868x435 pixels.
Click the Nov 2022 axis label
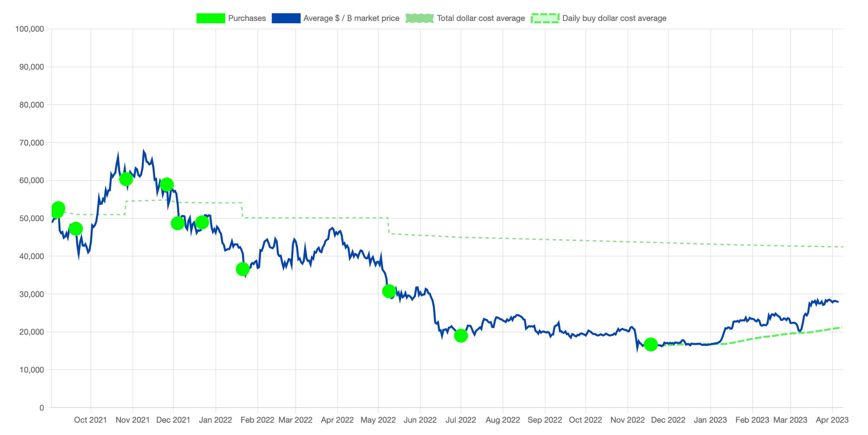[628, 420]
